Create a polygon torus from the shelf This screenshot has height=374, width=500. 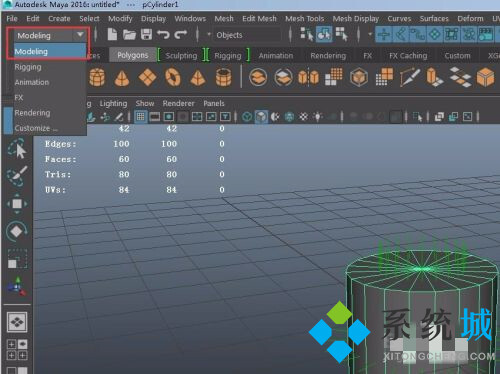(x=173, y=77)
